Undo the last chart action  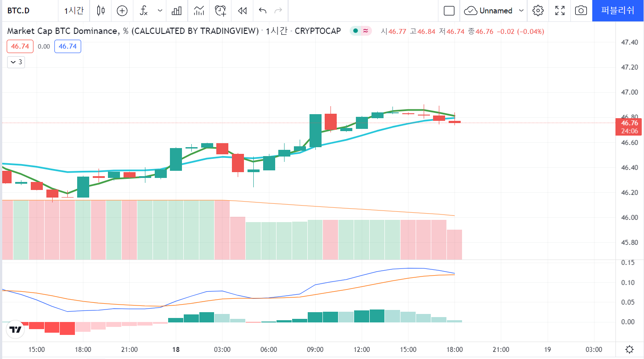263,11
